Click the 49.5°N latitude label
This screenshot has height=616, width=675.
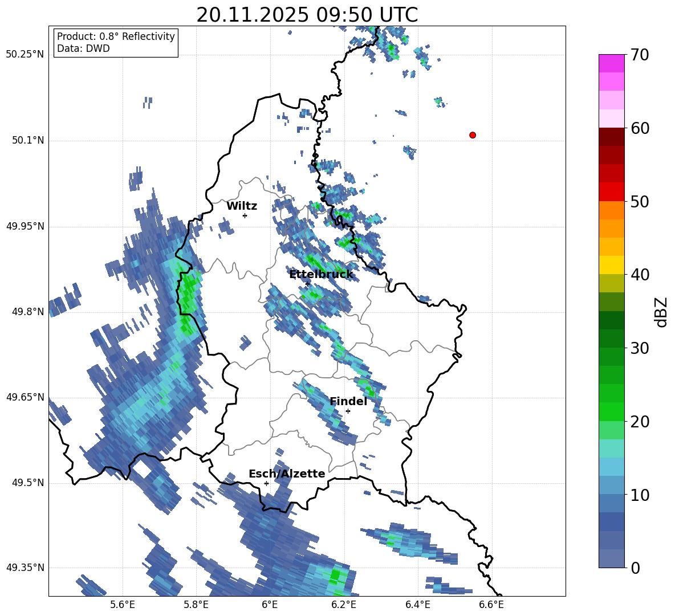pyautogui.click(x=28, y=483)
